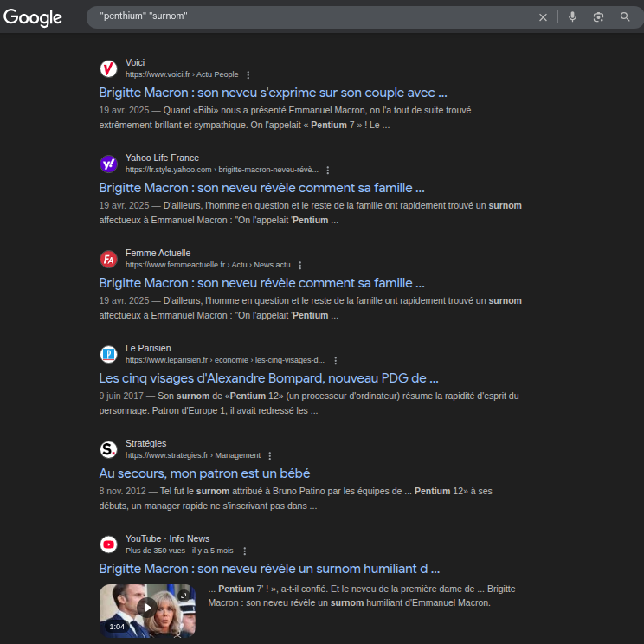This screenshot has height=644, width=644.
Task: Click the YouTube · Info News source label
Action: tap(167, 539)
